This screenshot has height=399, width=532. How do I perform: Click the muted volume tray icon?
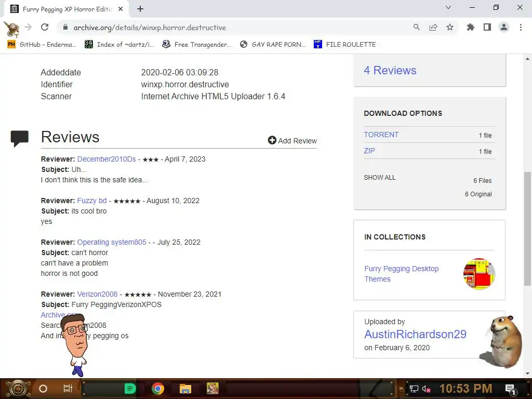coord(426,389)
